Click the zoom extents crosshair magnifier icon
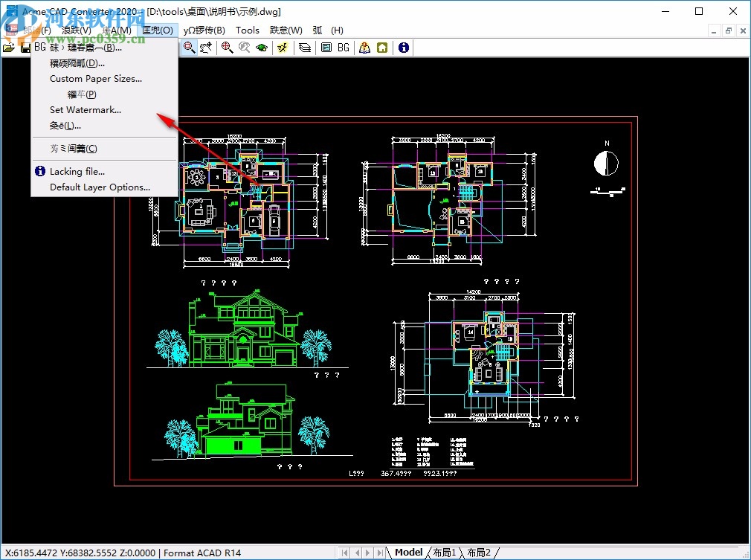This screenshot has width=751, height=560. pyautogui.click(x=227, y=48)
